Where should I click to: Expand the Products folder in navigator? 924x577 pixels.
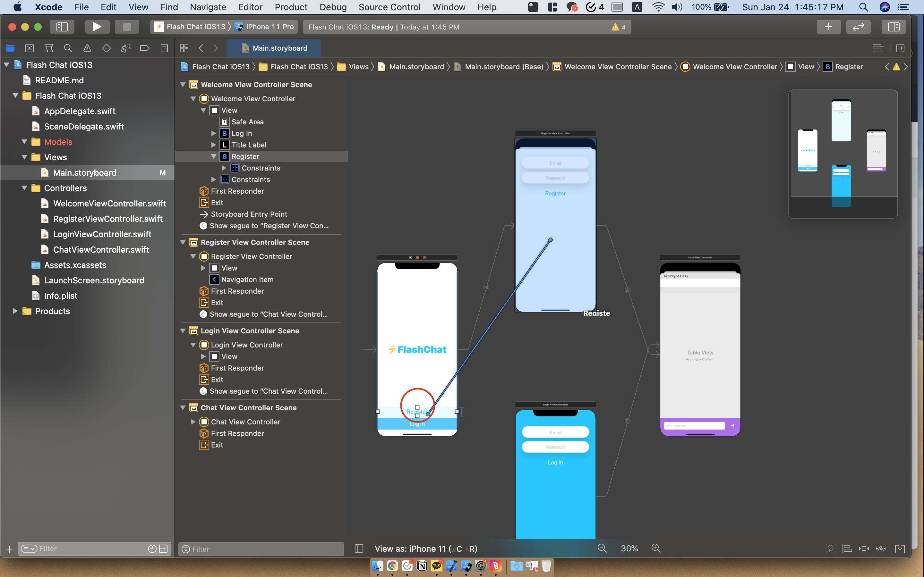15,311
